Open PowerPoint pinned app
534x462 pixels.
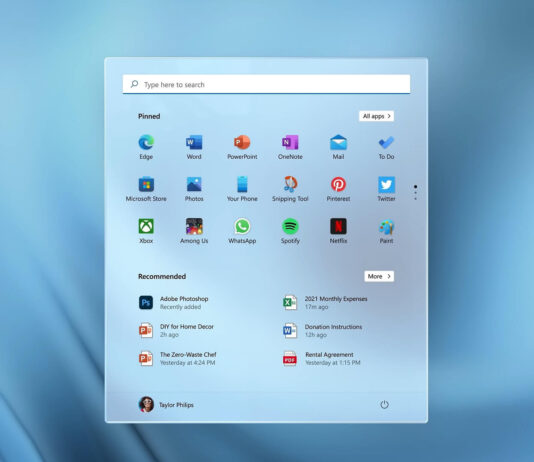(x=242, y=147)
